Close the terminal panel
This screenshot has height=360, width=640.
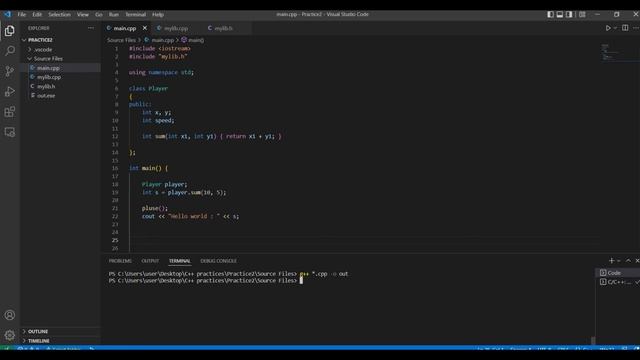click(637, 261)
